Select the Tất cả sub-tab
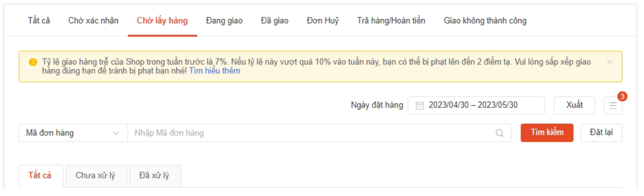Viewport: 644px width, 196px height. coord(41,176)
